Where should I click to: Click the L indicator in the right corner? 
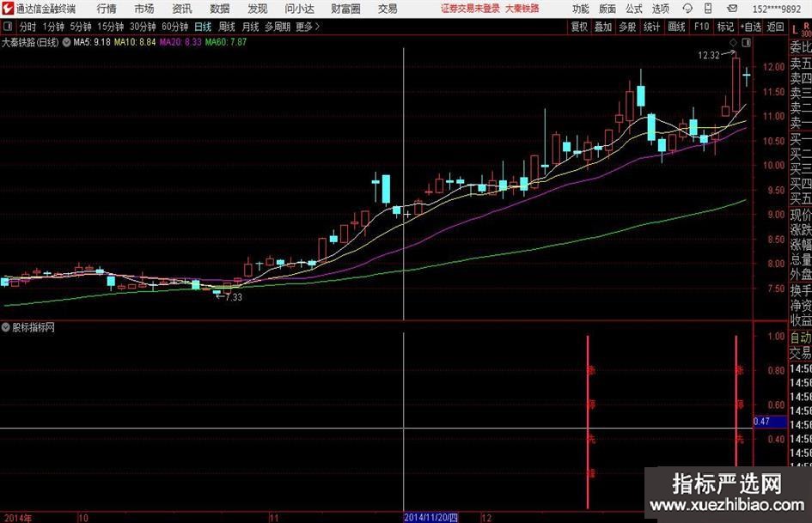pos(795,29)
